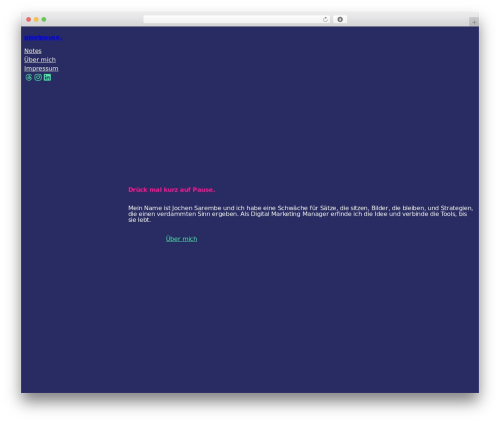Open the Instagram profile icon
Viewport: 500px width, 423px height.
click(38, 77)
